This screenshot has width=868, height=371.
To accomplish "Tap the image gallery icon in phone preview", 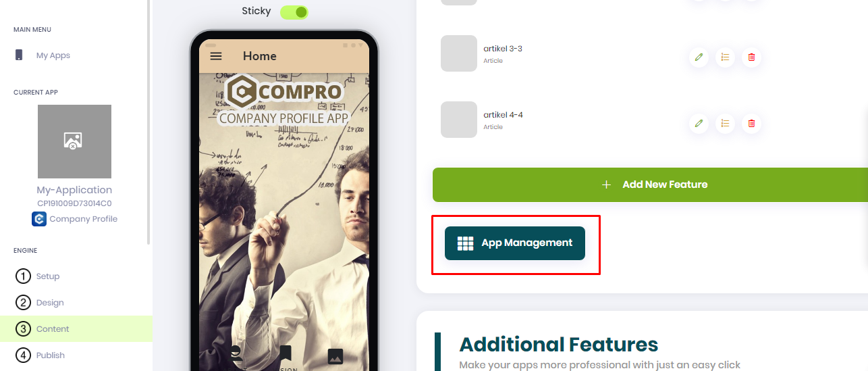I will (x=335, y=356).
